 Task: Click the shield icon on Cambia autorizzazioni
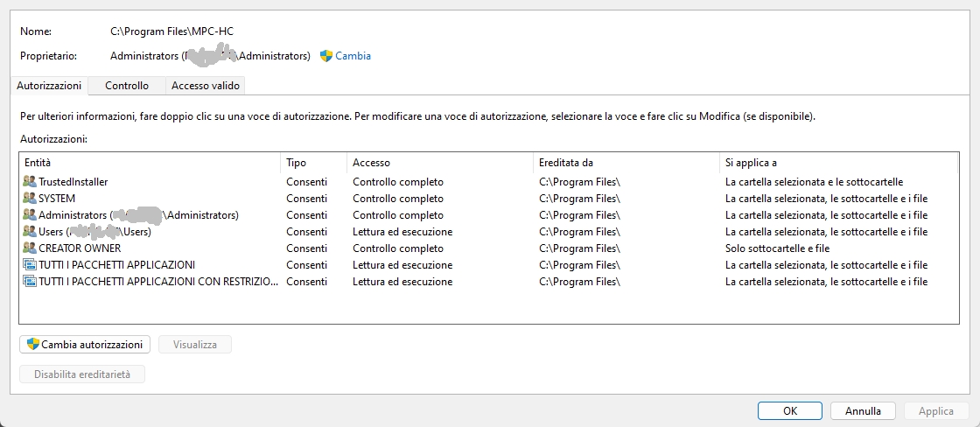(33, 345)
